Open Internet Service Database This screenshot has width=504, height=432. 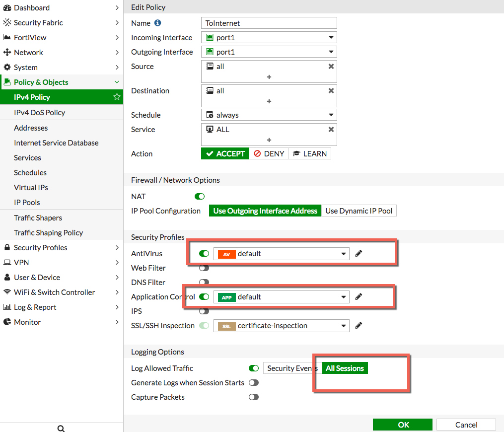56,143
